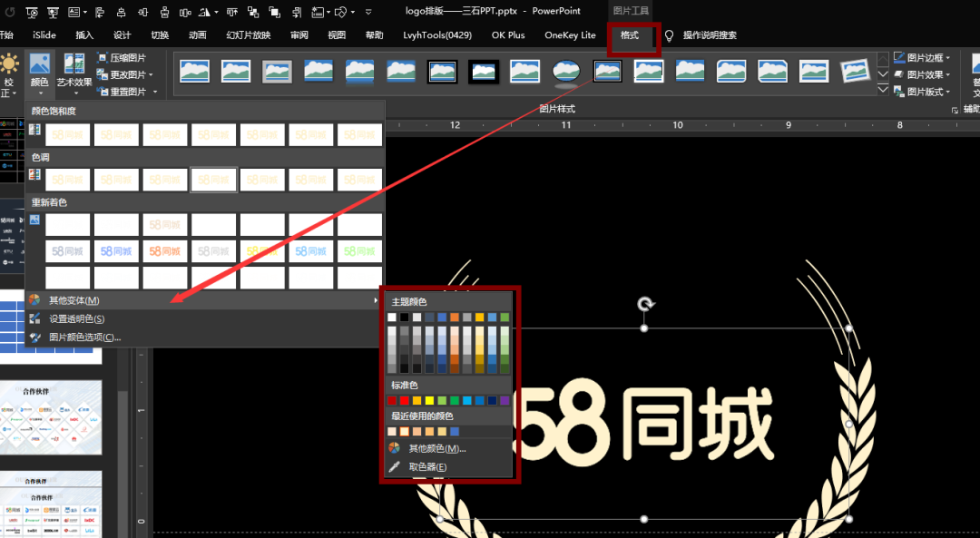
Task: Click the 更改图片 change picture button
Action: click(124, 74)
